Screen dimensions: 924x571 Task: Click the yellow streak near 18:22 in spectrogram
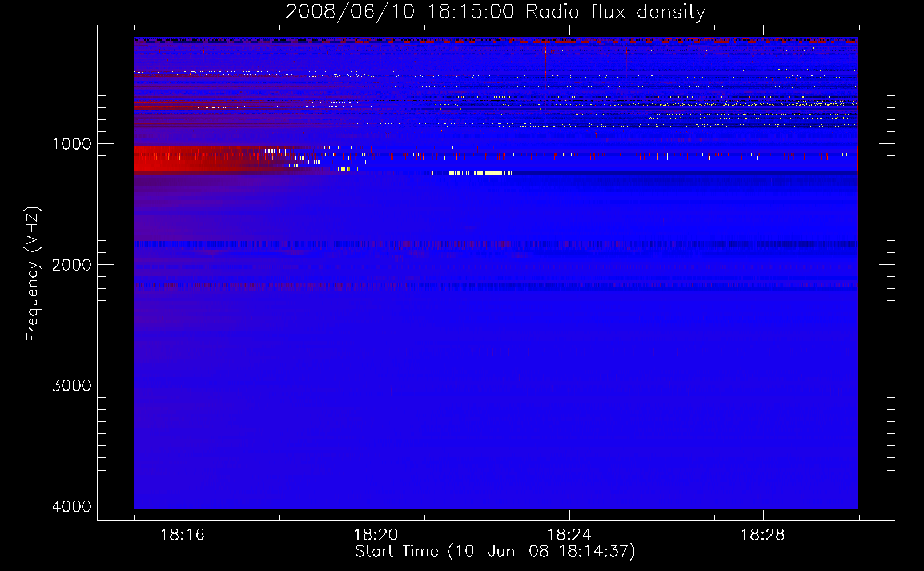pos(480,172)
